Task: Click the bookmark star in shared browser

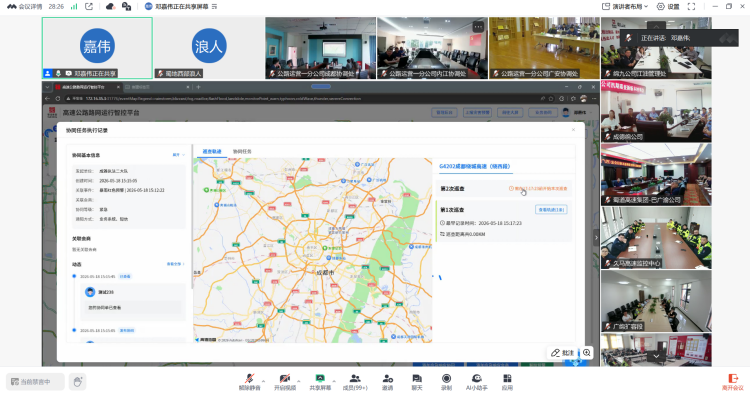Action: pyautogui.click(x=551, y=99)
